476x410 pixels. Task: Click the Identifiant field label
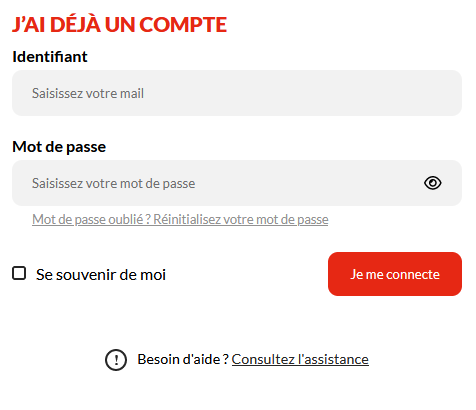point(50,56)
